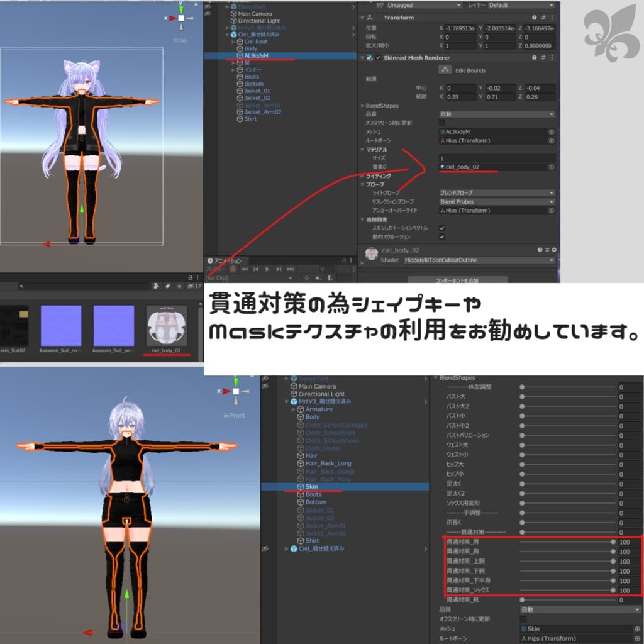Select Hair_Back_Long in the lower hierarchy
Viewport: 644px width, 644px height.
[x=328, y=464]
